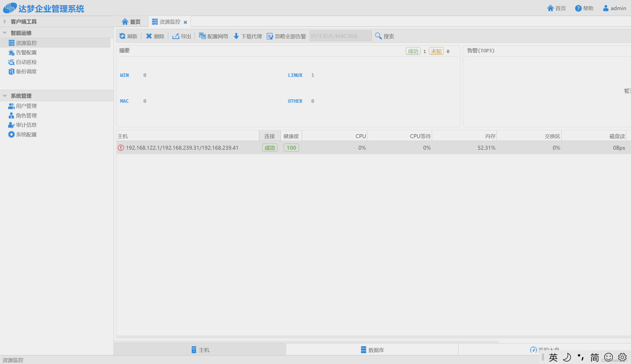This screenshot has height=364, width=631.
Task: Click the magnifier 搜索 search icon
Action: tap(378, 36)
